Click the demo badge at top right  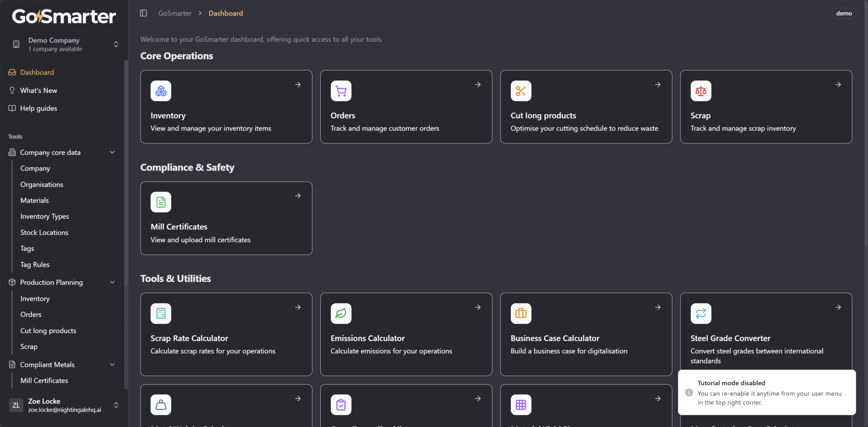[844, 13]
